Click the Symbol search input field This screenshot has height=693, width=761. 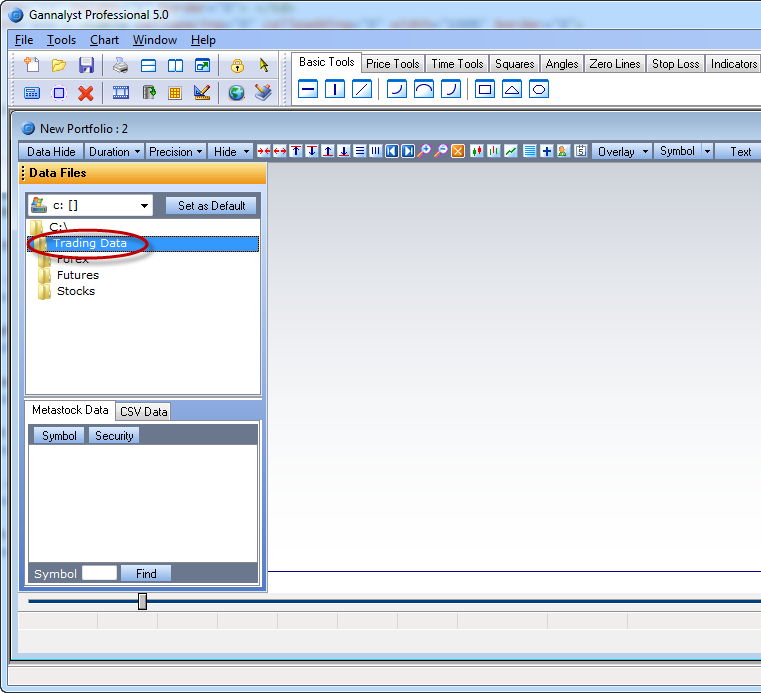point(99,573)
